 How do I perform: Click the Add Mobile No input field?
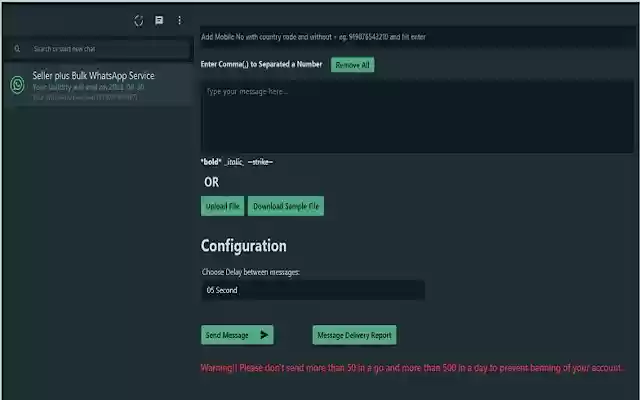[x=418, y=37]
